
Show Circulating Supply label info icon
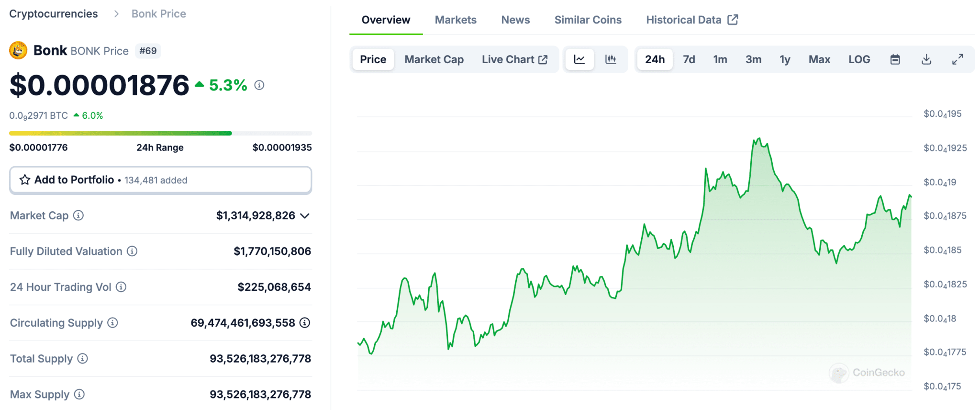(x=112, y=323)
